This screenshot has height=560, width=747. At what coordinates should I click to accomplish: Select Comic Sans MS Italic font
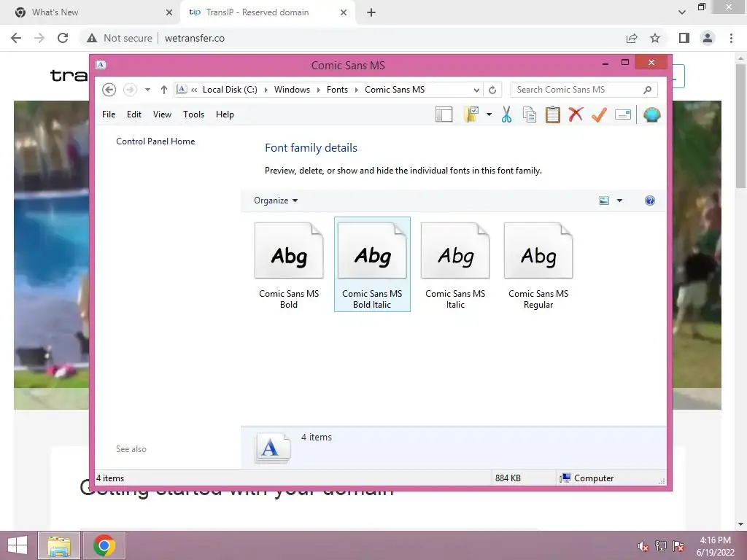coord(455,265)
